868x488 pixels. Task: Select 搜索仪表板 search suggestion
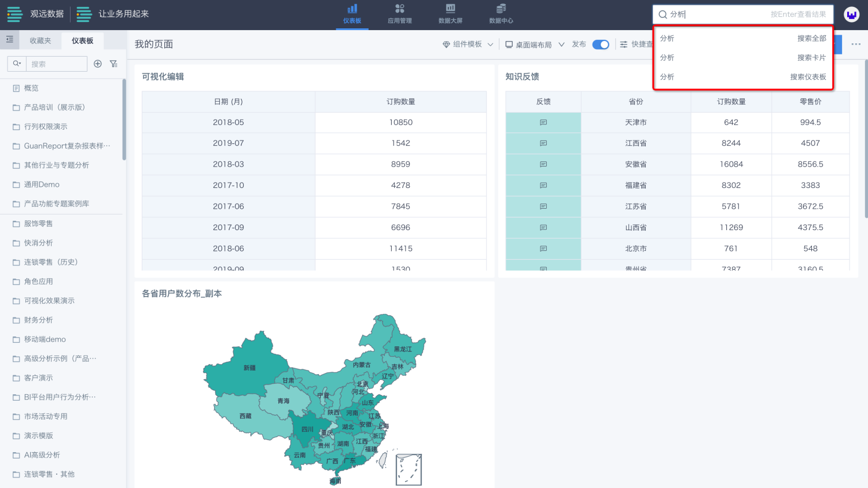743,77
